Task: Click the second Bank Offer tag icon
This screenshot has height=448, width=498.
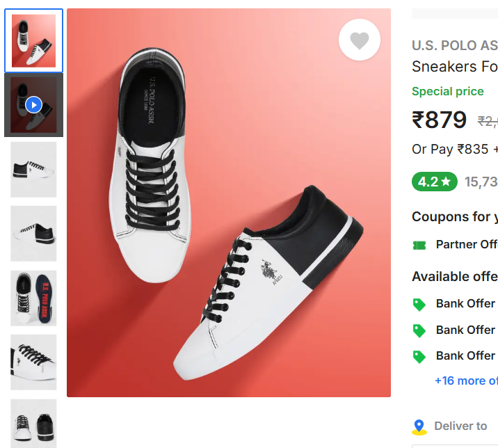Action: (419, 330)
